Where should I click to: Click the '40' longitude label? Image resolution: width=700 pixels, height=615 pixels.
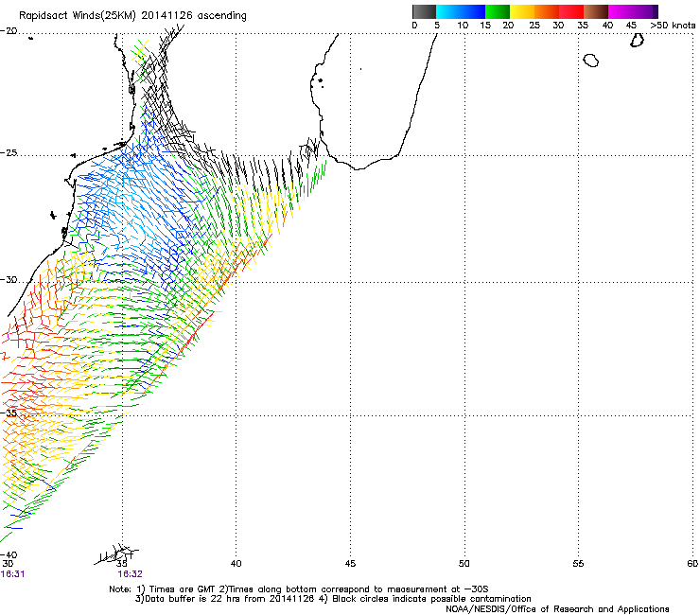[x=236, y=564]
